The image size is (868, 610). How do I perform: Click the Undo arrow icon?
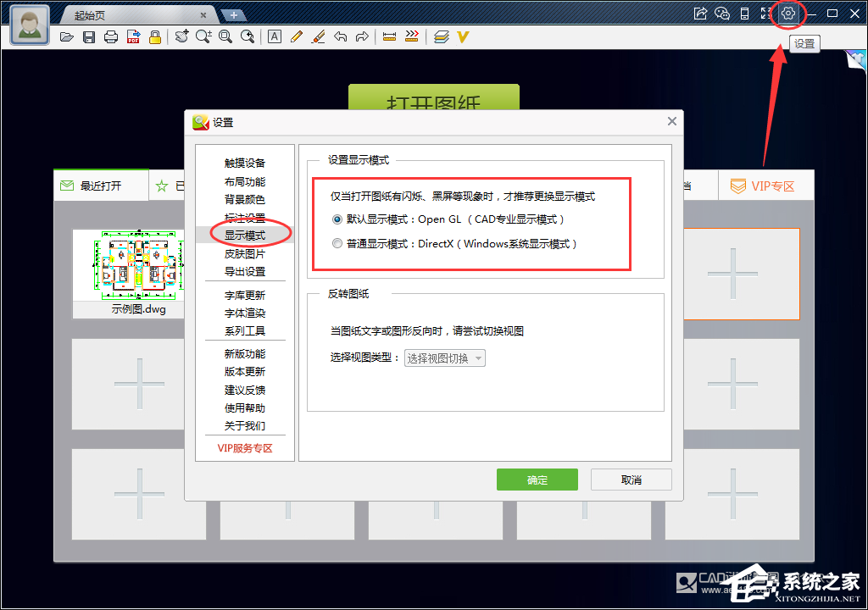click(341, 36)
